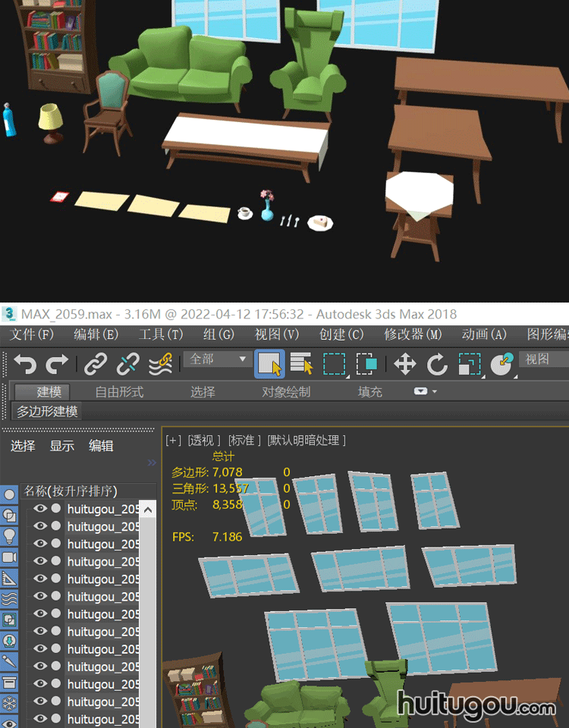Select the green sofa in the perspective viewport
Image resolution: width=569 pixels, height=728 pixels.
[297, 706]
